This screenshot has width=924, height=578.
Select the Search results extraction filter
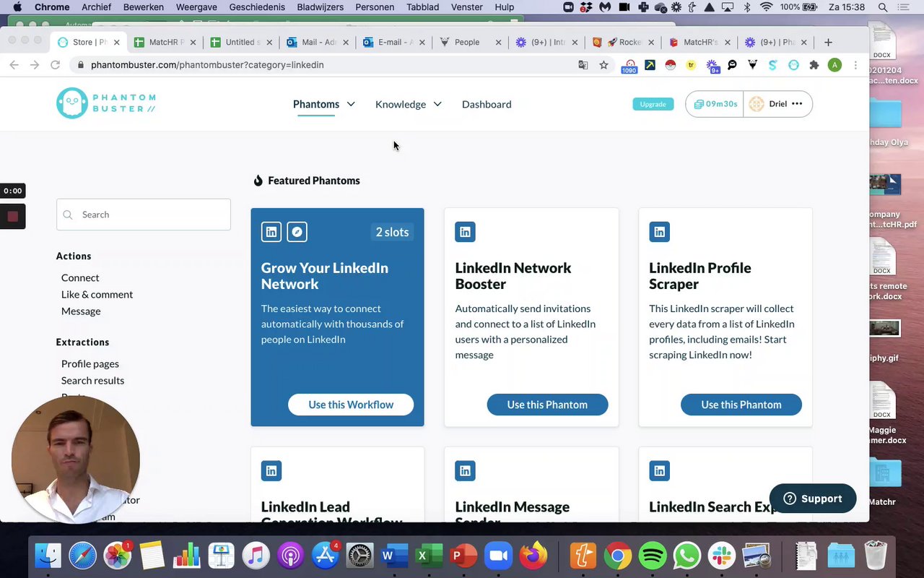tap(92, 380)
